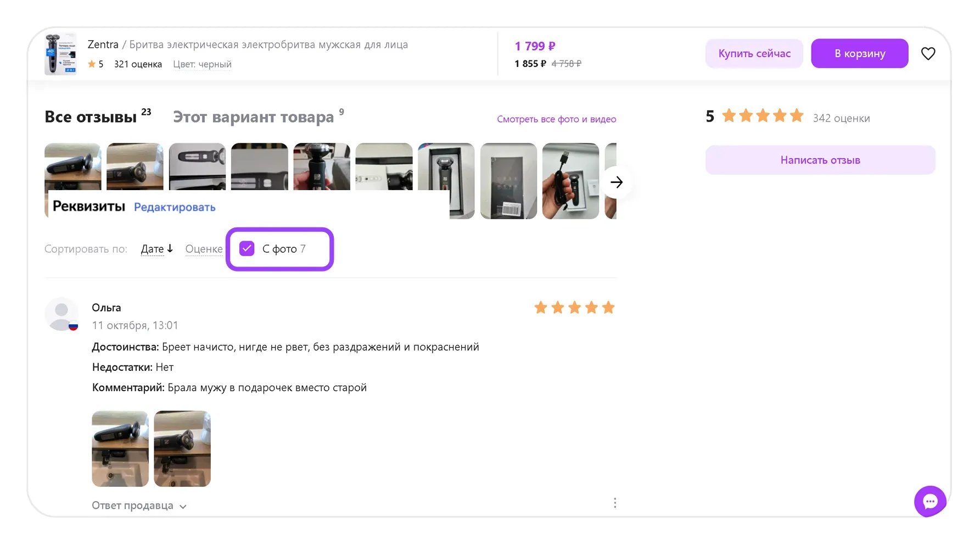This screenshot has height=544, width=980.
Task: Open "Смотреть все фото и видео" link
Action: coord(556,119)
